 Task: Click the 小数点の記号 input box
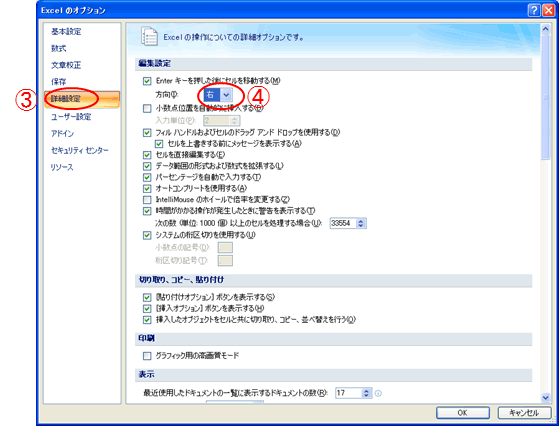(225, 247)
